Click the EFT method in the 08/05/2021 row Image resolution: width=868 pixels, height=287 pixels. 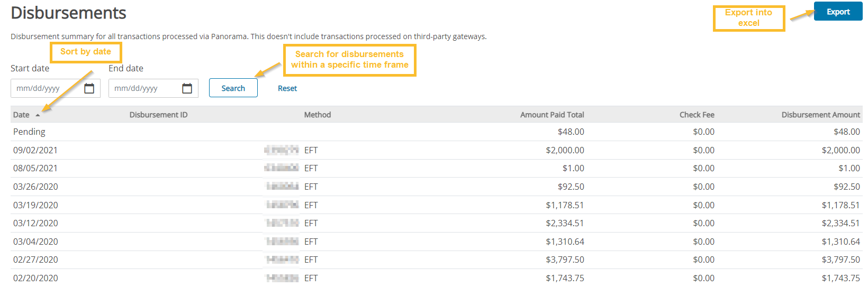click(x=311, y=168)
